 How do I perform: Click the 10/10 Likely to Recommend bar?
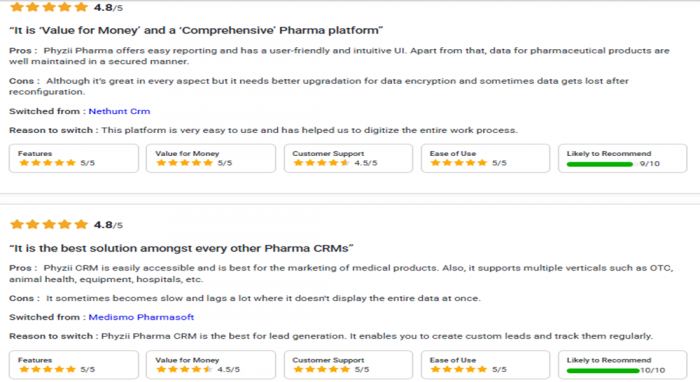point(603,370)
